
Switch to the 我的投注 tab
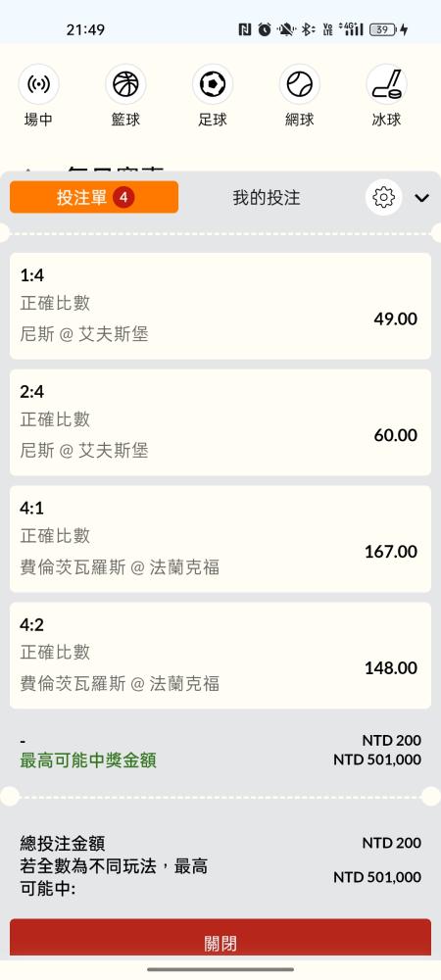pos(267,198)
